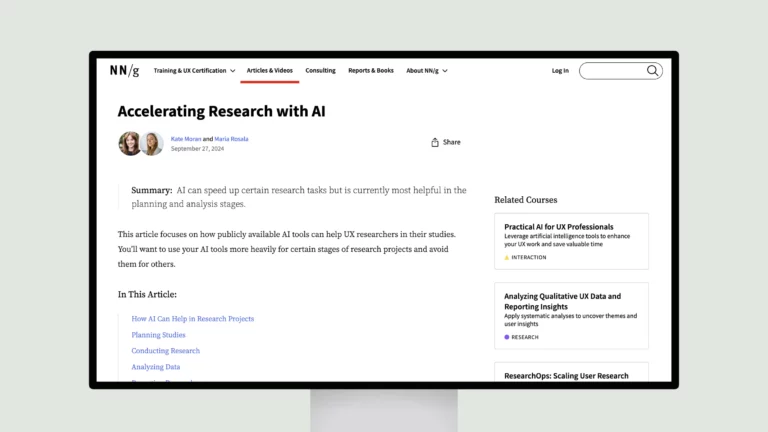Image resolution: width=768 pixels, height=432 pixels.
Task: Click the RESEARCH topic tag
Action: [x=521, y=337]
